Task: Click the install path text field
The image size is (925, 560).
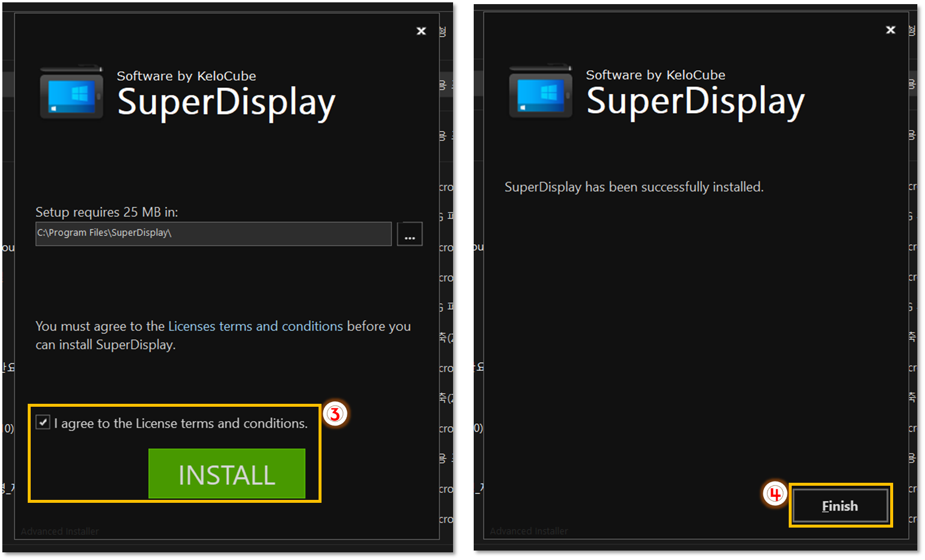Action: coord(214,233)
